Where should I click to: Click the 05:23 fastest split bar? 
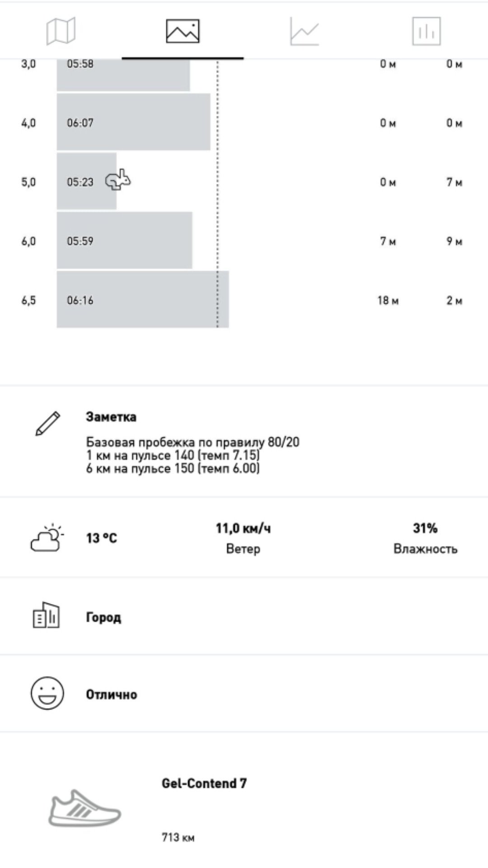coord(86,181)
